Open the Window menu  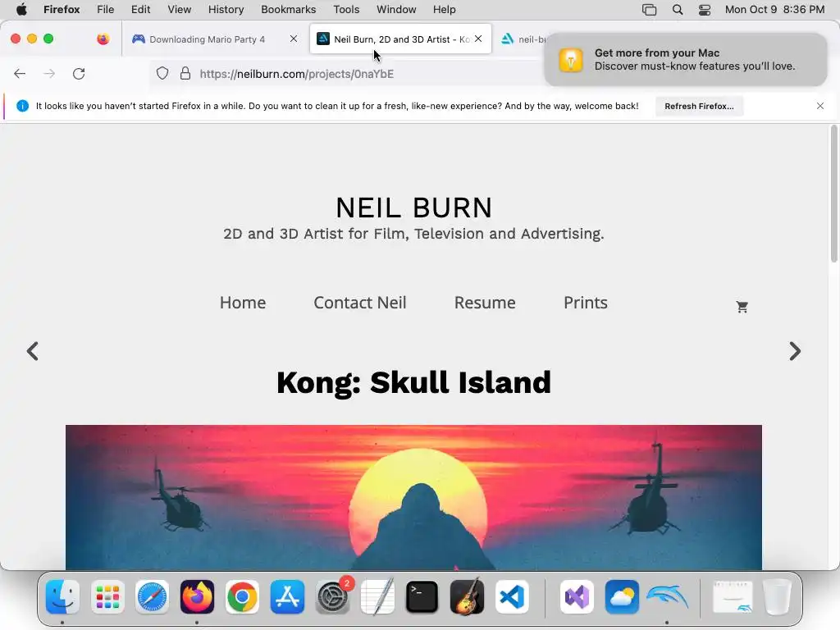396,10
